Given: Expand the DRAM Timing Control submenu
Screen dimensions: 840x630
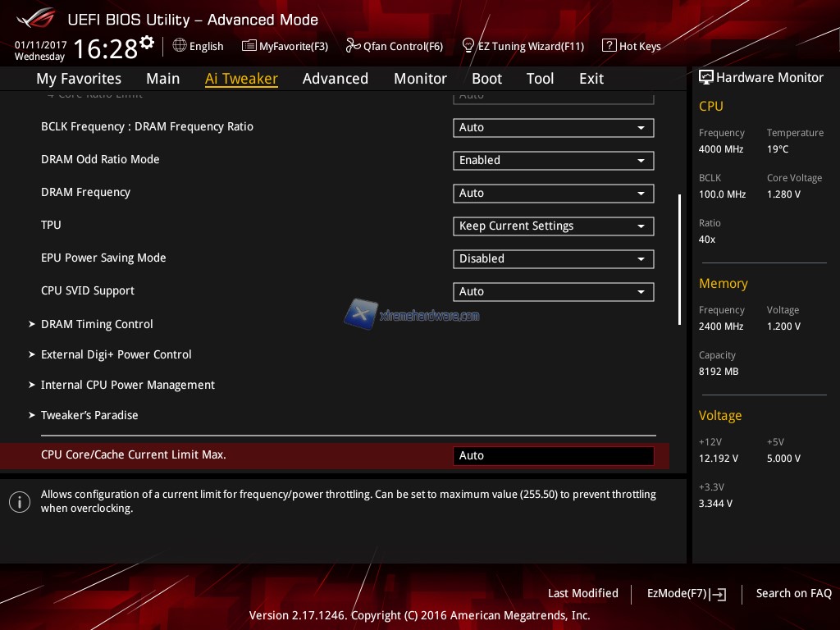Looking at the screenshot, I should [x=97, y=324].
